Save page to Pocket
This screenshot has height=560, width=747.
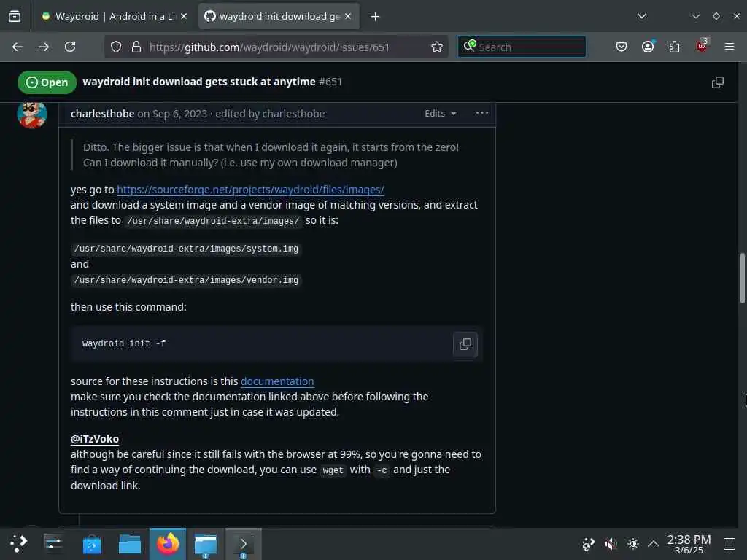click(x=622, y=47)
